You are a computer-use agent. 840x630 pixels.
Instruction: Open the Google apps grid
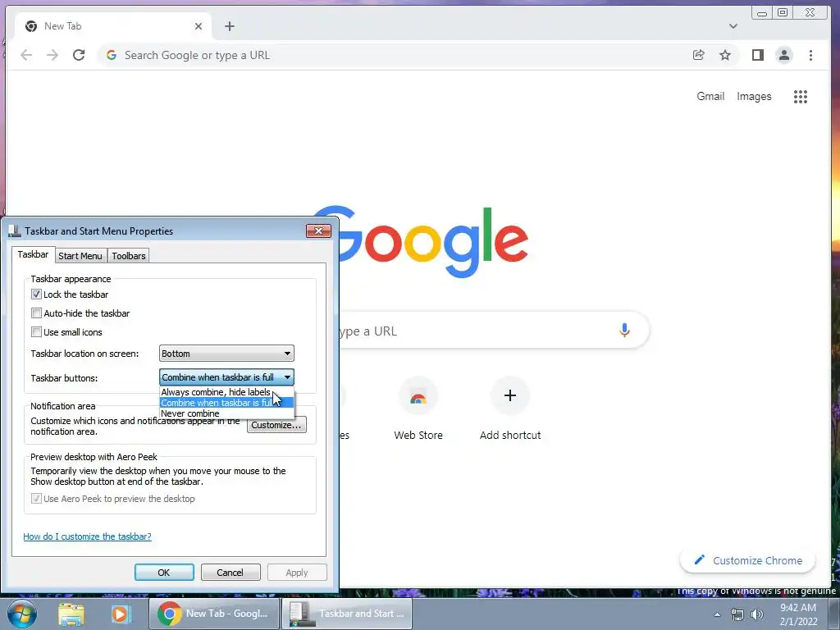pyautogui.click(x=801, y=97)
